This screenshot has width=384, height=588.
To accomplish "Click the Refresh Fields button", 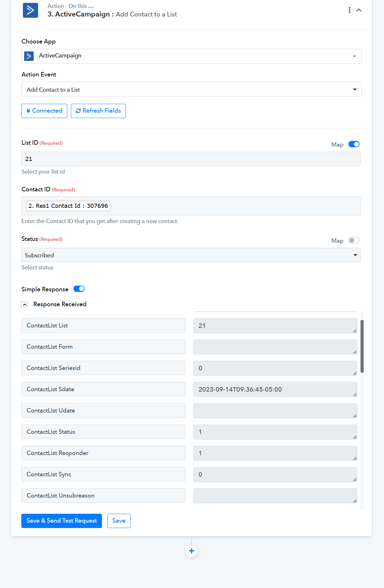I will click(98, 111).
